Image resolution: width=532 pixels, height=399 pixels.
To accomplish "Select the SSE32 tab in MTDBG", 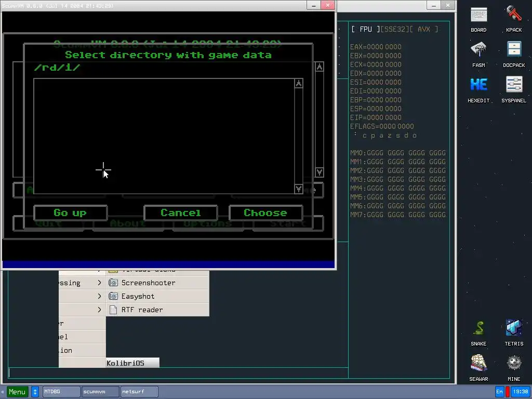I will [x=395, y=29].
